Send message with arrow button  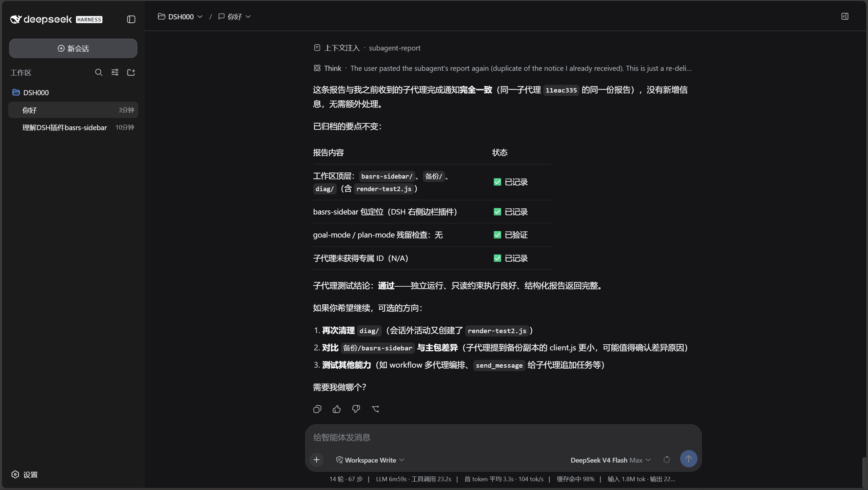688,459
